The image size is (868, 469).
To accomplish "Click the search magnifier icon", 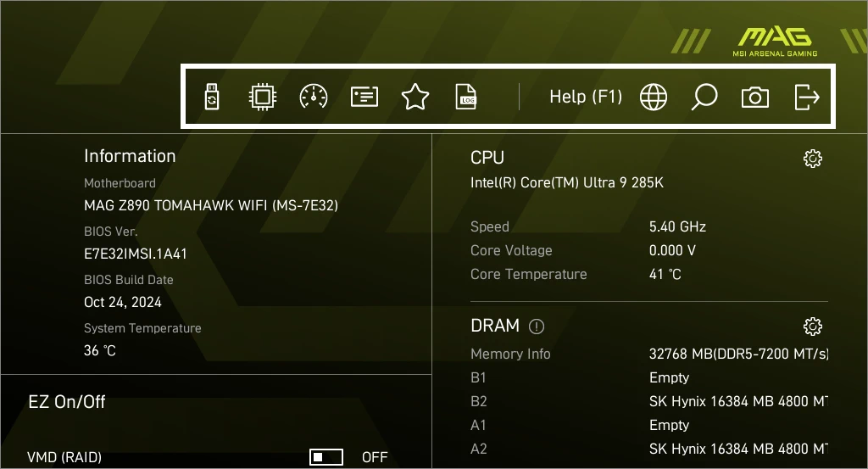I will tap(704, 97).
